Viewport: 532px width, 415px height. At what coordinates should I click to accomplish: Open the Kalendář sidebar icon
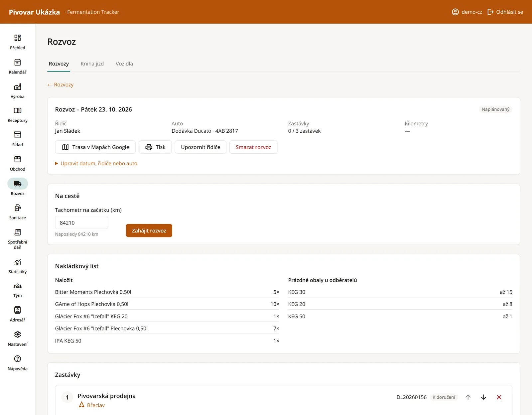click(x=18, y=62)
